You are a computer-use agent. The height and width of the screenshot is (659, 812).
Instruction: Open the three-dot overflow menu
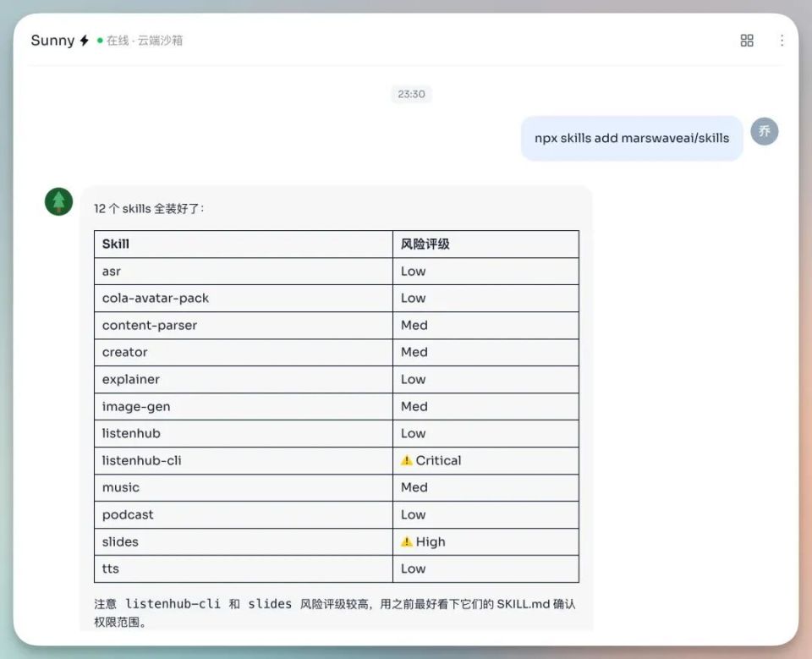[782, 40]
